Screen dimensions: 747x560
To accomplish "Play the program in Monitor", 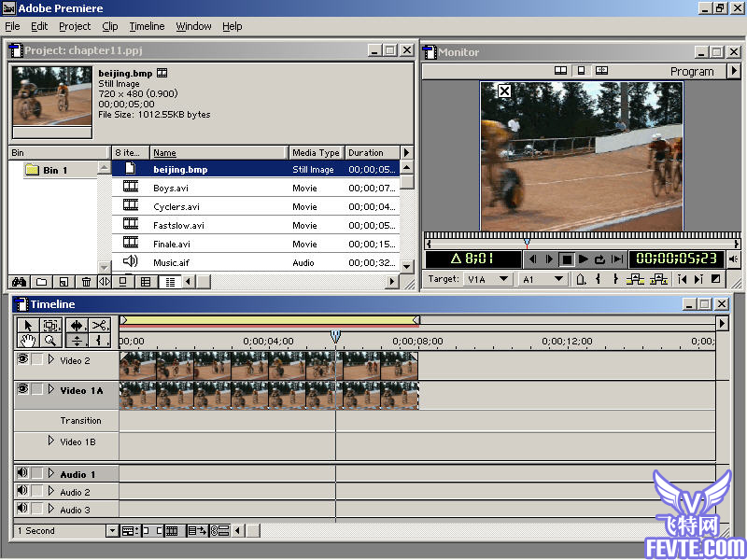I will point(583,259).
